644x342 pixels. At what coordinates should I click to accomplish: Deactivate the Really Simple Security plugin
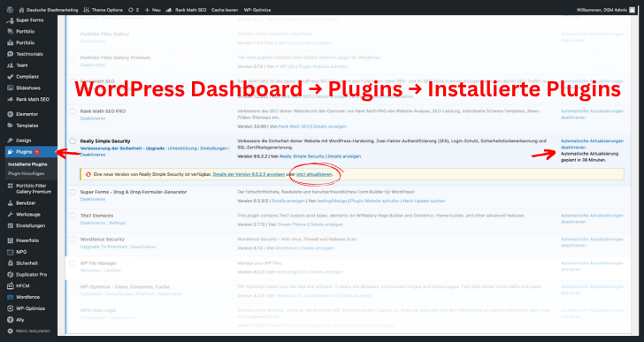pos(92,155)
